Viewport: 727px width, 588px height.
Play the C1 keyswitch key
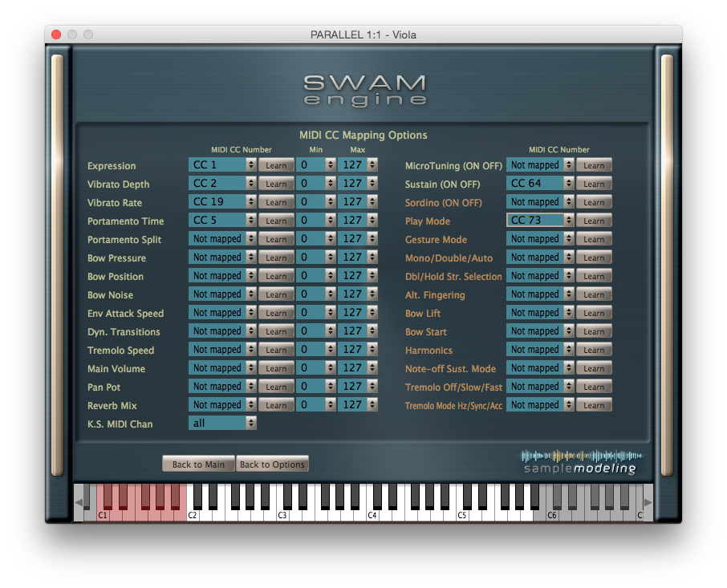[x=104, y=513]
